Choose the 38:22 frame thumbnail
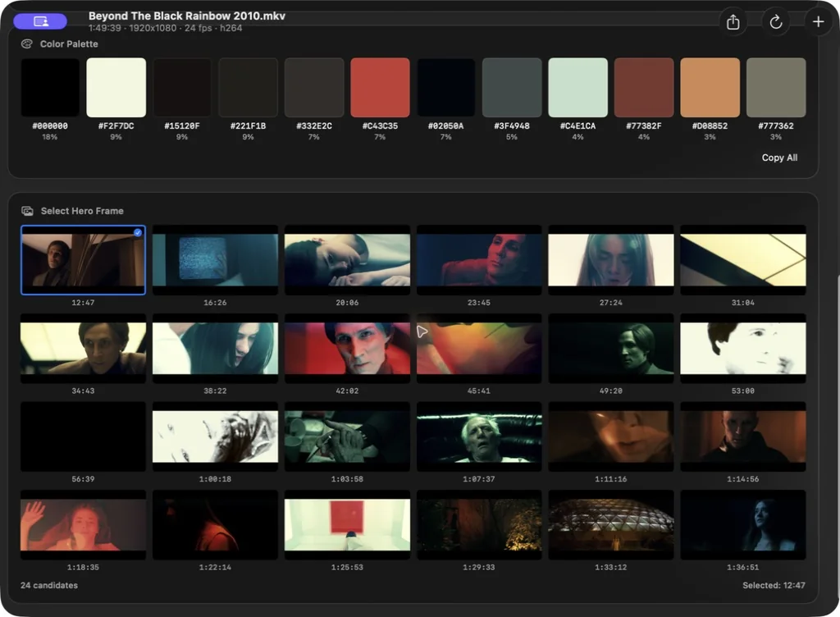Image resolution: width=840 pixels, height=617 pixels. pos(215,348)
